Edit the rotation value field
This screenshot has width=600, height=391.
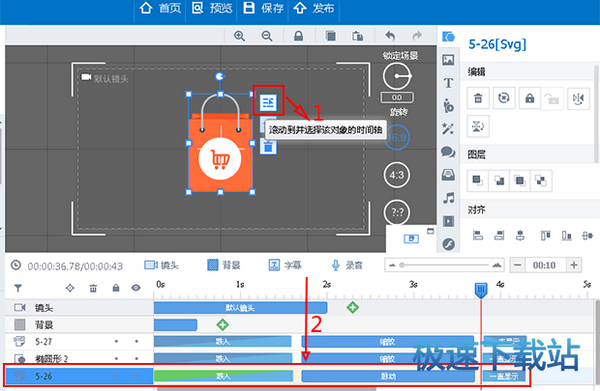[397, 98]
